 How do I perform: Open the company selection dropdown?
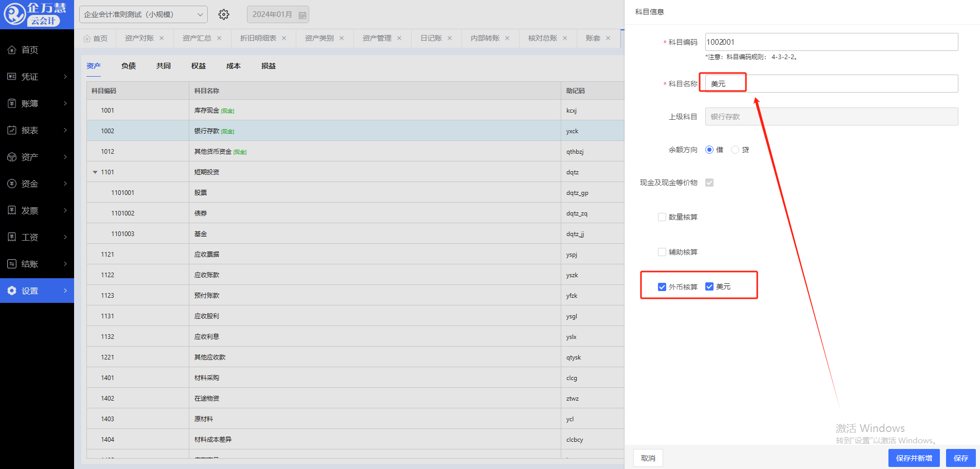(144, 14)
